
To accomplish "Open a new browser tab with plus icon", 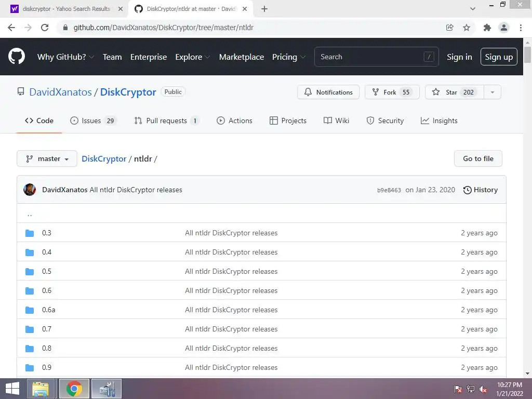I will coord(264,9).
